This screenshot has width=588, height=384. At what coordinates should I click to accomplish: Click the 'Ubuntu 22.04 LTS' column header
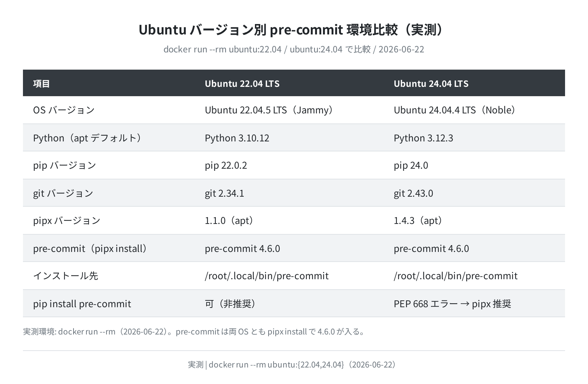point(242,84)
